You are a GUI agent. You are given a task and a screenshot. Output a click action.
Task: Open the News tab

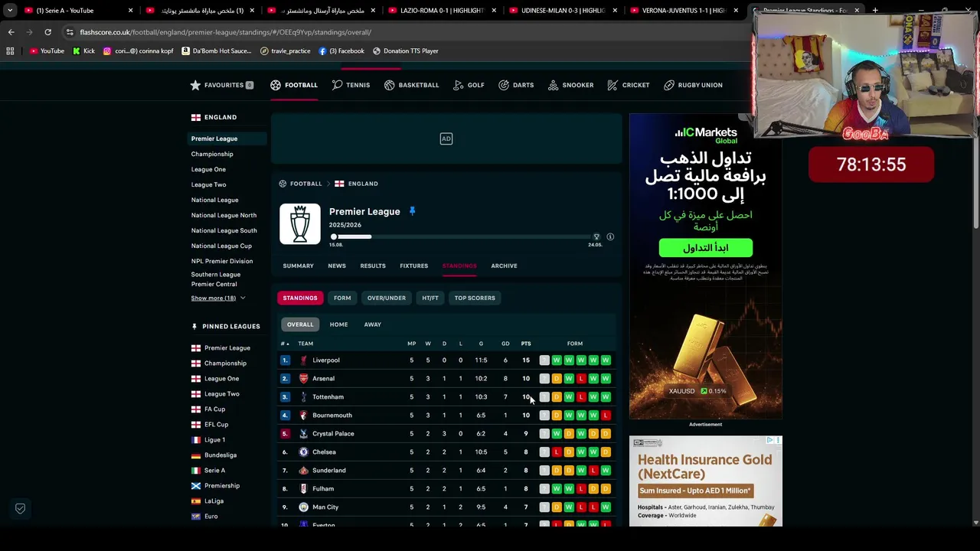pyautogui.click(x=337, y=266)
